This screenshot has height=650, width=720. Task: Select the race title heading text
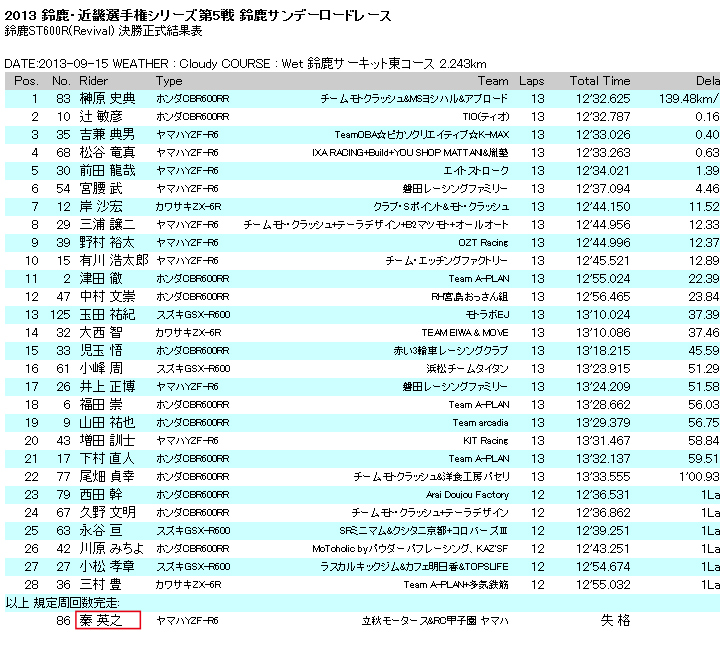[x=198, y=15]
